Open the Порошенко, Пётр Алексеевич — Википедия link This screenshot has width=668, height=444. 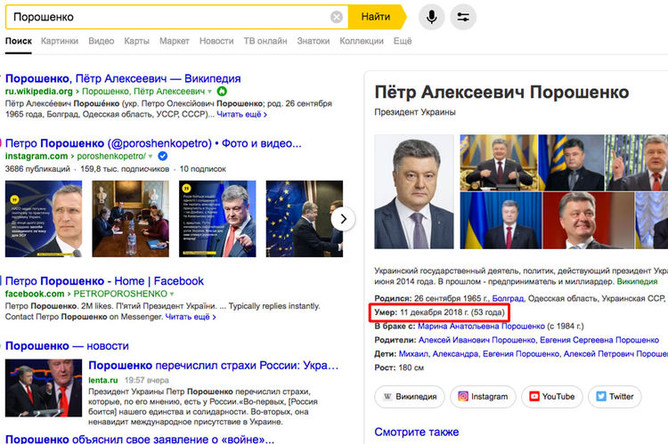(123, 78)
